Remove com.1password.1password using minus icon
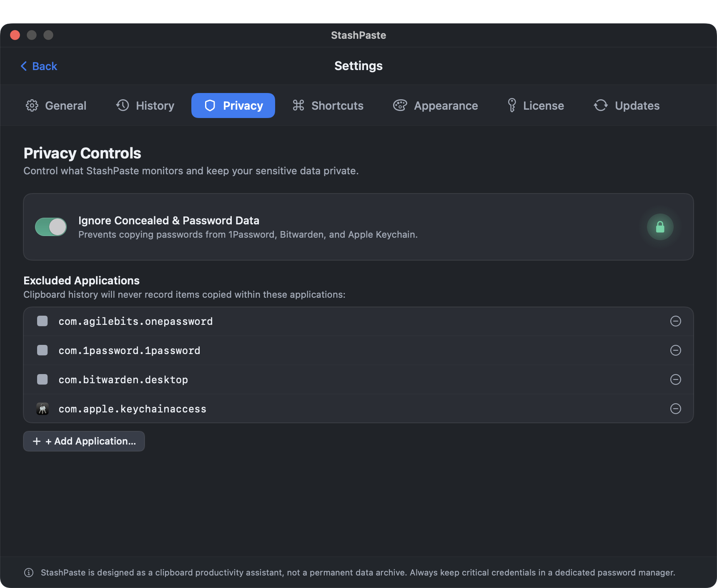 point(675,350)
